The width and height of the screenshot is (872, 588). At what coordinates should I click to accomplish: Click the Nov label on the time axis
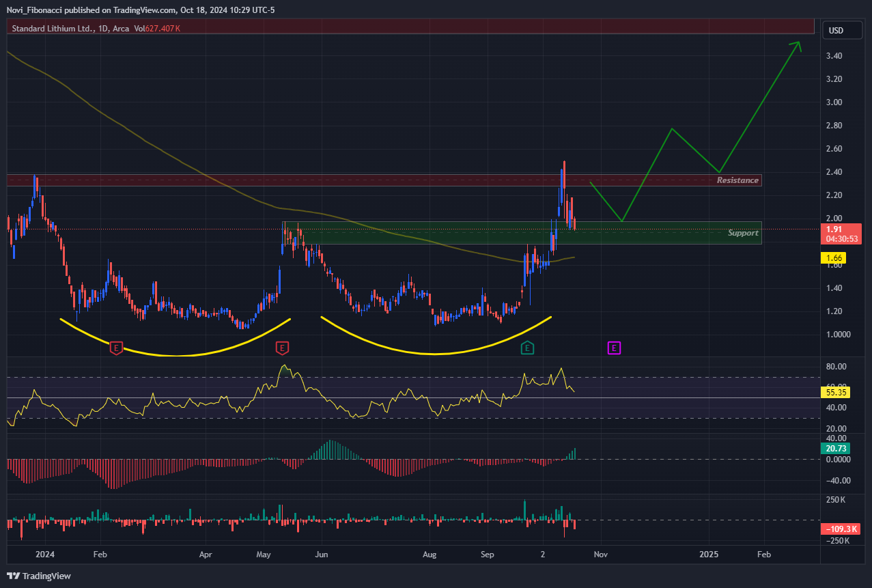pyautogui.click(x=600, y=555)
